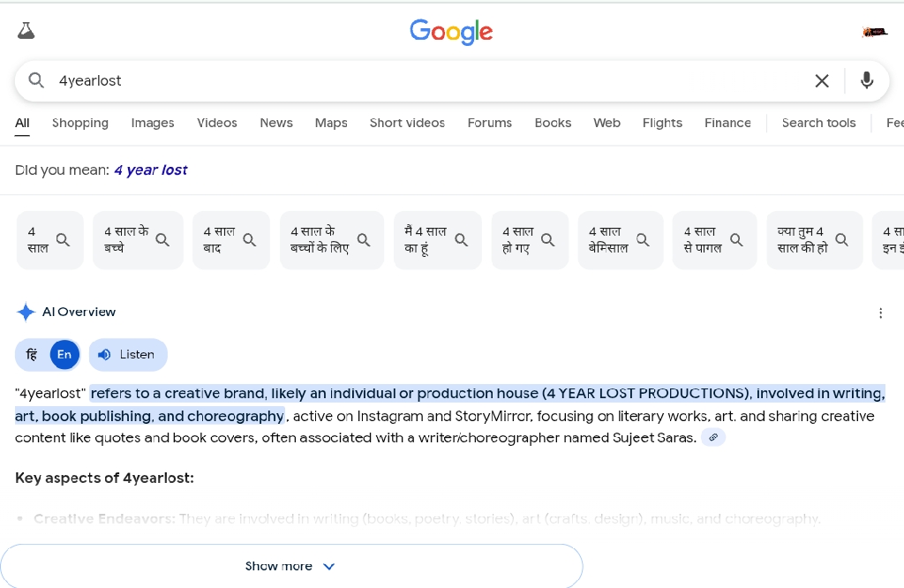Select the 'मैं 4 साल का हूं' chip
The image size is (904, 588).
pos(437,240)
